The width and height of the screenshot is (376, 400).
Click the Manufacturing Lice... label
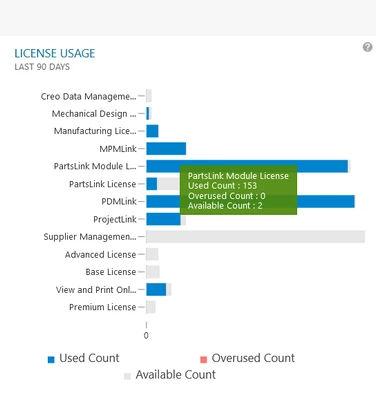tap(95, 131)
